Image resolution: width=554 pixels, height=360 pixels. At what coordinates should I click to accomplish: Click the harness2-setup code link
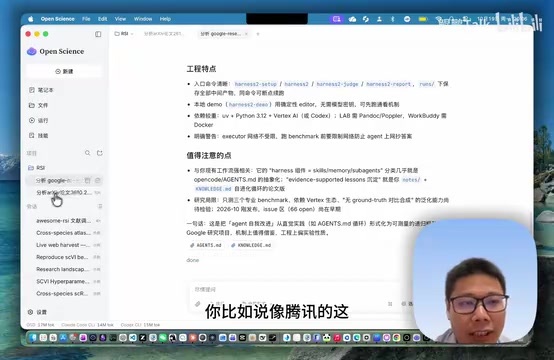(255, 84)
